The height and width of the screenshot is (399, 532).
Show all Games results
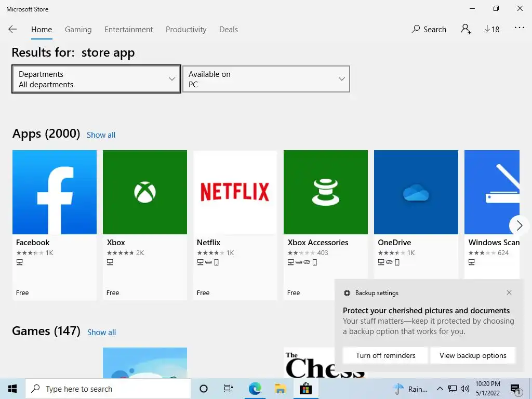coord(101,332)
